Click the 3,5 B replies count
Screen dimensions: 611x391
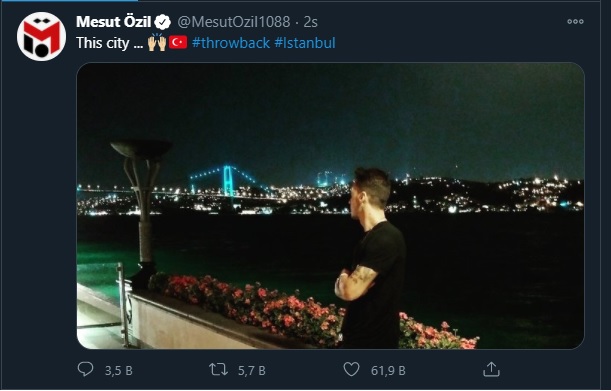click(118, 370)
